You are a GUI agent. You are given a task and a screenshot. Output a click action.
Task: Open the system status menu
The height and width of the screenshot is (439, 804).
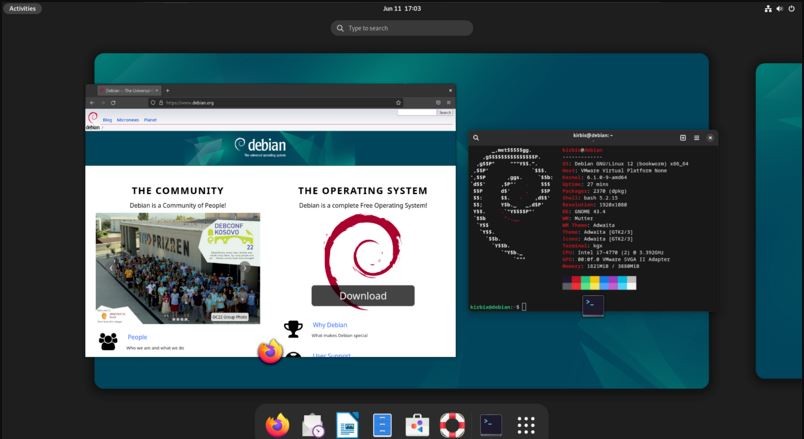(x=780, y=8)
